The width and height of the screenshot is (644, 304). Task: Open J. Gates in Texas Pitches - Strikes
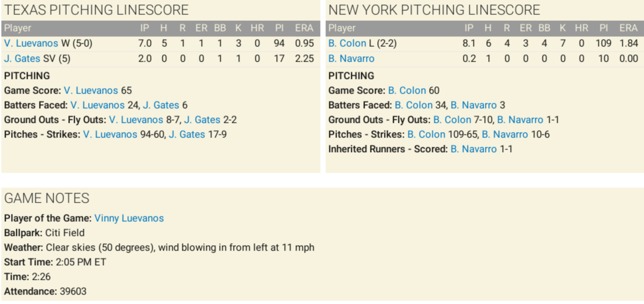(x=187, y=134)
